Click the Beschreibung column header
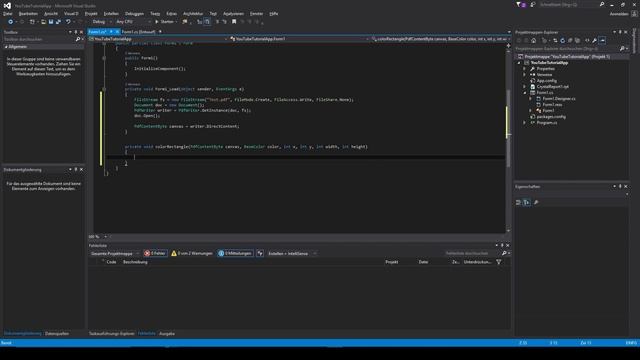 click(135, 262)
